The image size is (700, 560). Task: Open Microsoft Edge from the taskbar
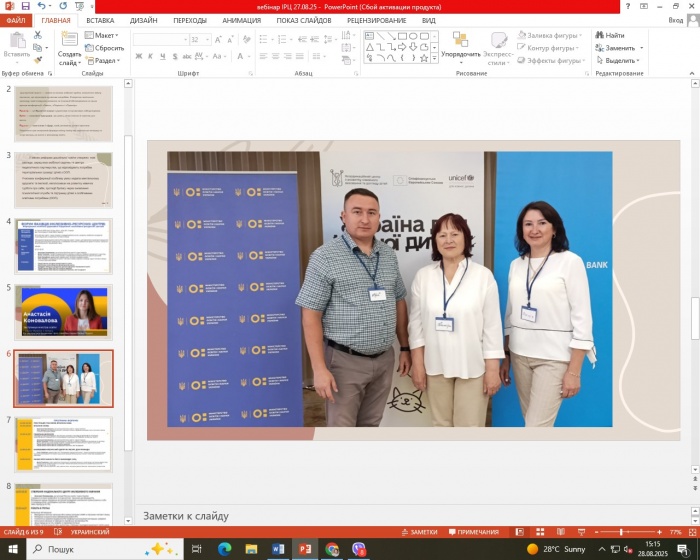[224, 549]
